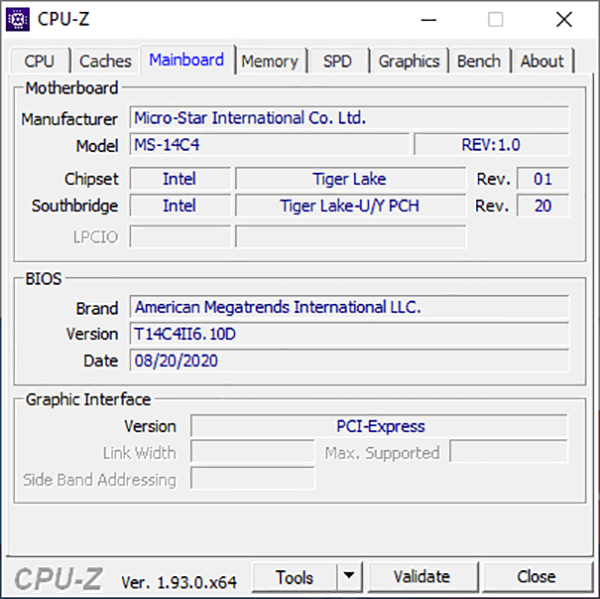The height and width of the screenshot is (599, 600).
Task: Select the BIOS Version T14C4II6.10D
Action: [x=349, y=334]
